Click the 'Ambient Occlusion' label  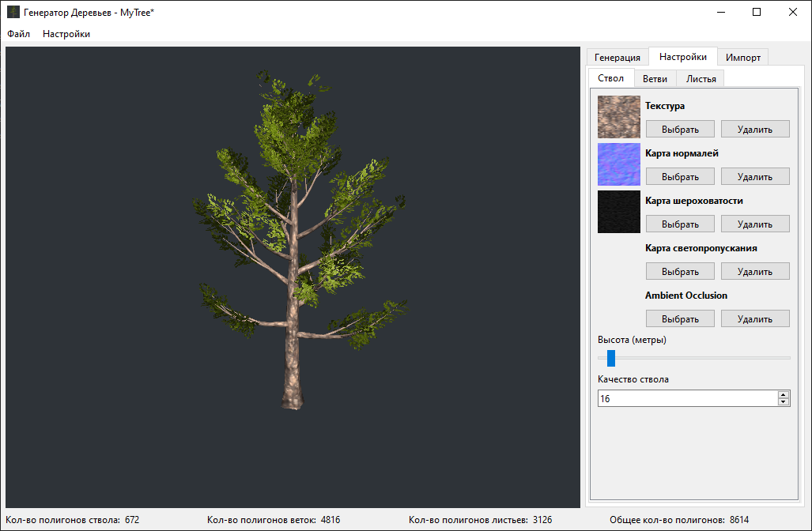(686, 296)
